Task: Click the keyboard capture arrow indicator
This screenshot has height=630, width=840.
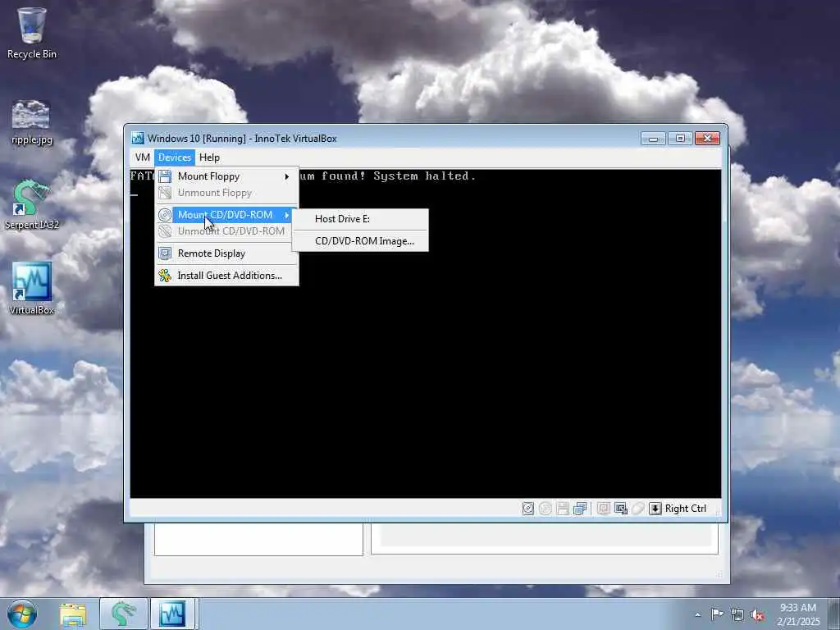Action: point(655,509)
